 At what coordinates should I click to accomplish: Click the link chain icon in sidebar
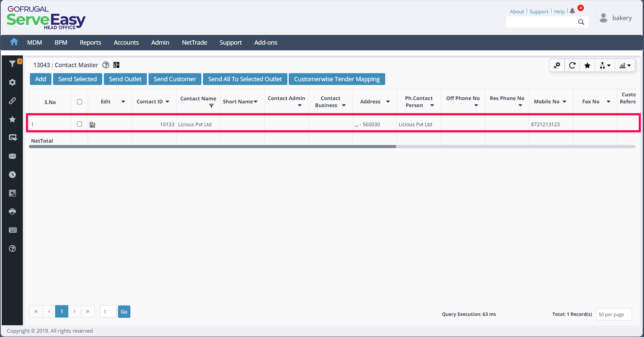(x=12, y=101)
